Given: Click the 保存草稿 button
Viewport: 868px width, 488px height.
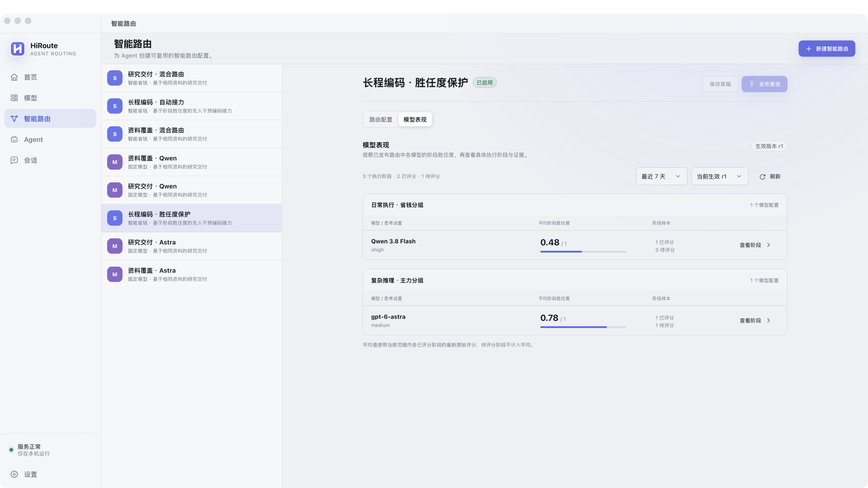Looking at the screenshot, I should click(720, 84).
